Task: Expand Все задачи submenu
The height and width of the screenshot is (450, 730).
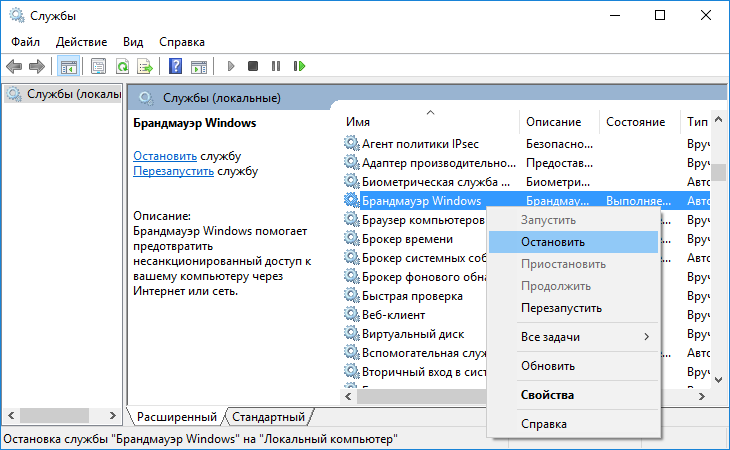Action: coord(573,337)
